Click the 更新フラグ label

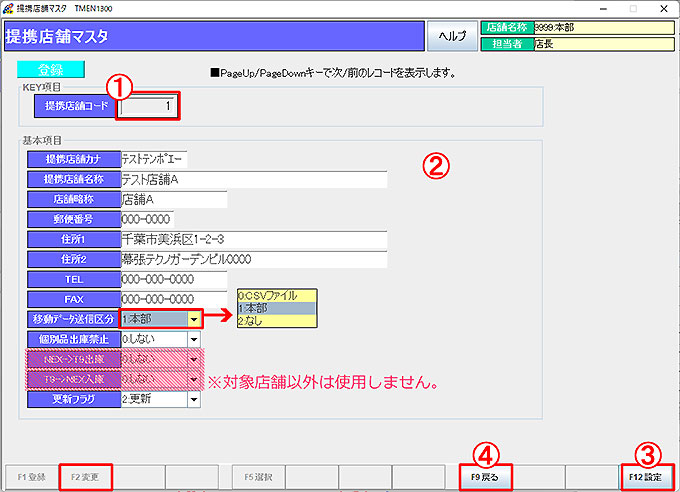click(x=74, y=399)
